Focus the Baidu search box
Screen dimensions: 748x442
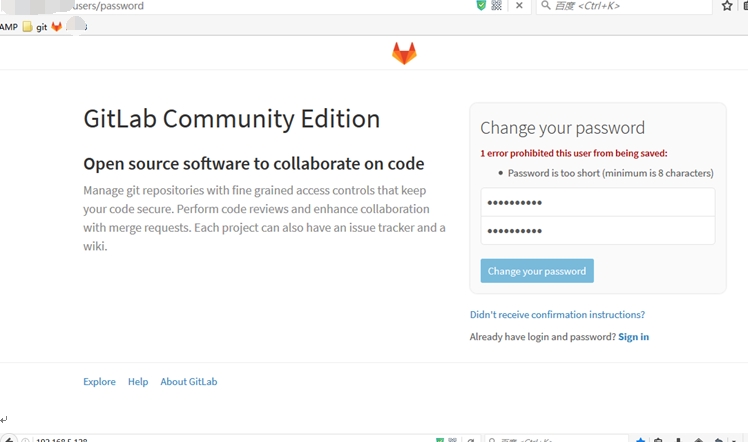624,6
